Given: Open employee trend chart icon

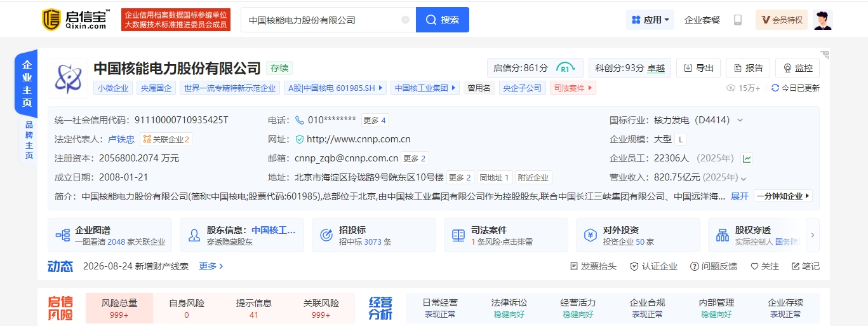Looking at the screenshot, I should click(747, 158).
